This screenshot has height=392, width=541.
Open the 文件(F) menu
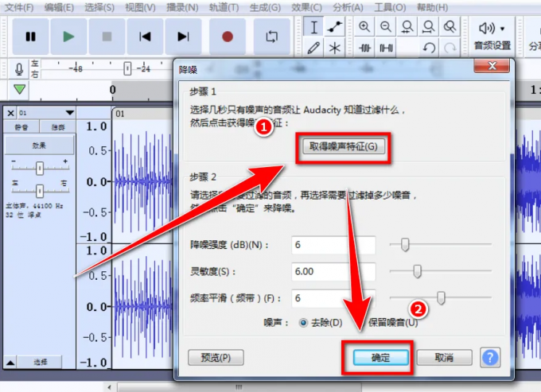[x=19, y=7]
